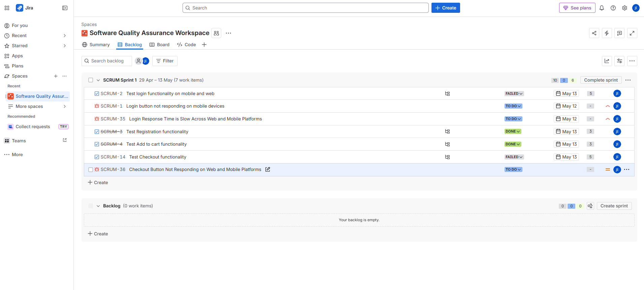Open SCRUM-35 work item key

pos(113,119)
